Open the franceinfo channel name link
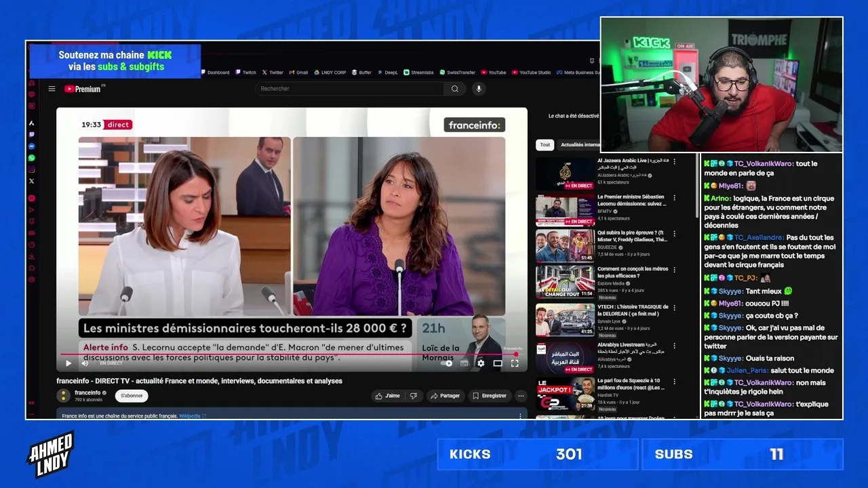The height and width of the screenshot is (488, 868). [87, 392]
